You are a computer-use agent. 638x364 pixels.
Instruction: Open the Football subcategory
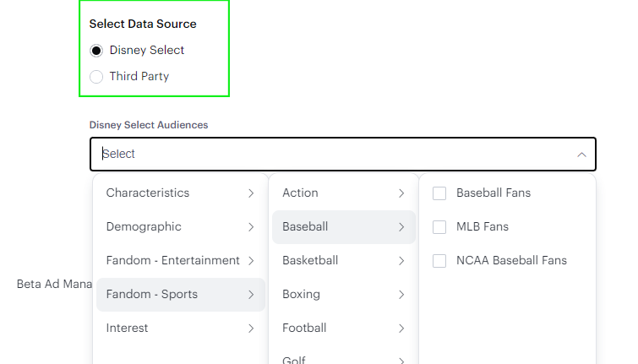pos(344,329)
